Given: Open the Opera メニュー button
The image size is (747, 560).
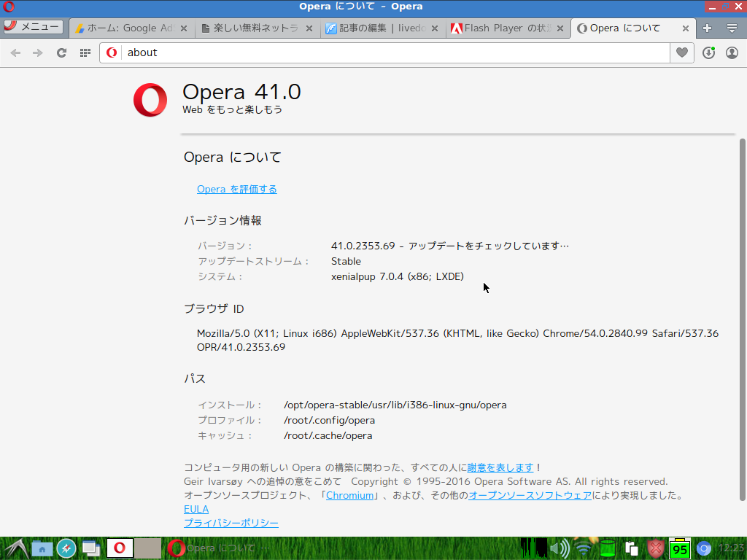Looking at the screenshot, I should click(x=33, y=27).
